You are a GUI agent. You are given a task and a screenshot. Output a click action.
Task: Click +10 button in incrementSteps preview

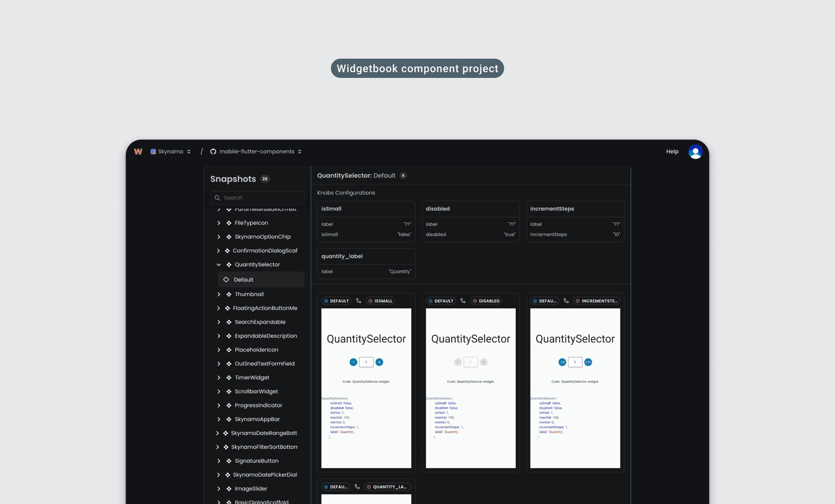[588, 362]
